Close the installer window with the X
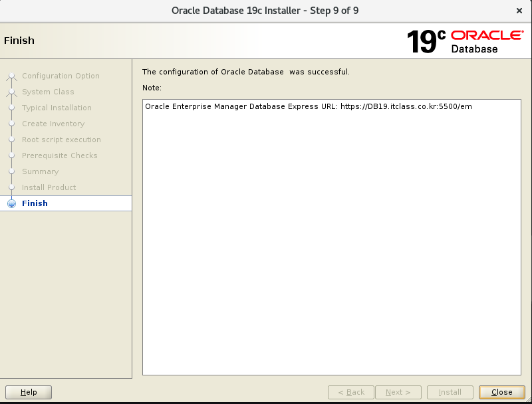This screenshot has width=532, height=404. pyautogui.click(x=519, y=11)
